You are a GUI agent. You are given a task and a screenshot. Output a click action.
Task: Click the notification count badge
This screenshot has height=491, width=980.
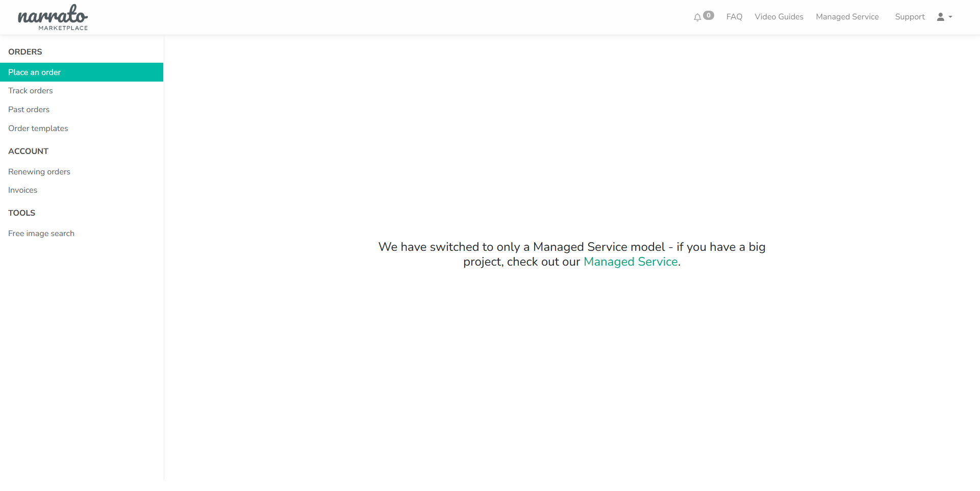[x=709, y=15]
